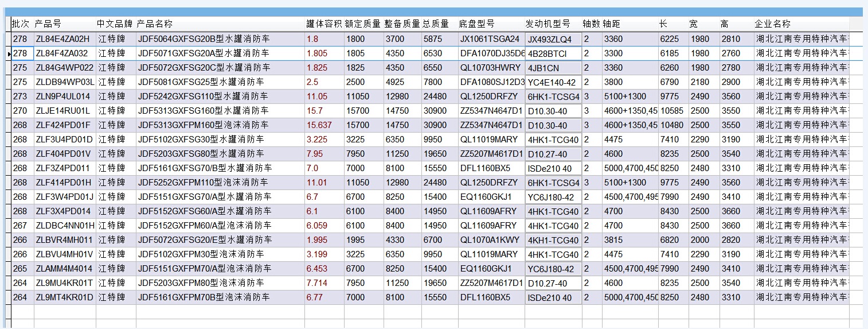Click the 批次 column header

21,24
